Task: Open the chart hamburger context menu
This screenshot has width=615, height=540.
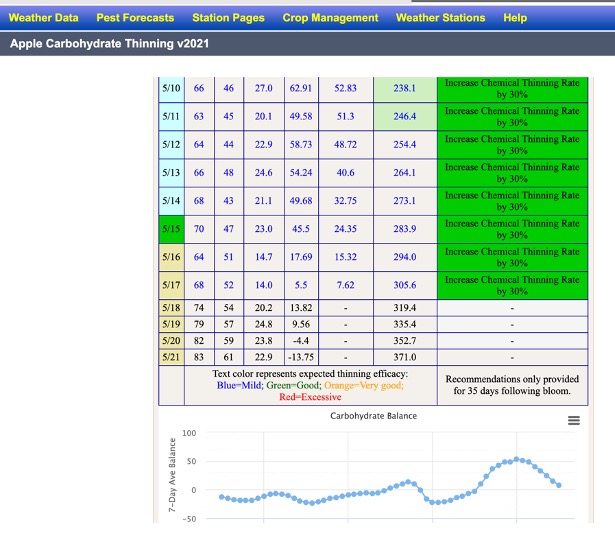Action: click(x=574, y=421)
